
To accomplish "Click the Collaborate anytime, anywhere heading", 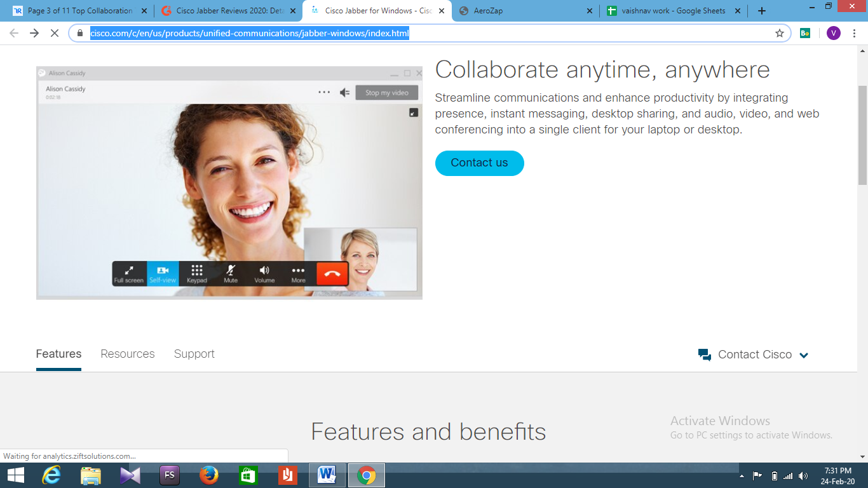I will pyautogui.click(x=602, y=70).
